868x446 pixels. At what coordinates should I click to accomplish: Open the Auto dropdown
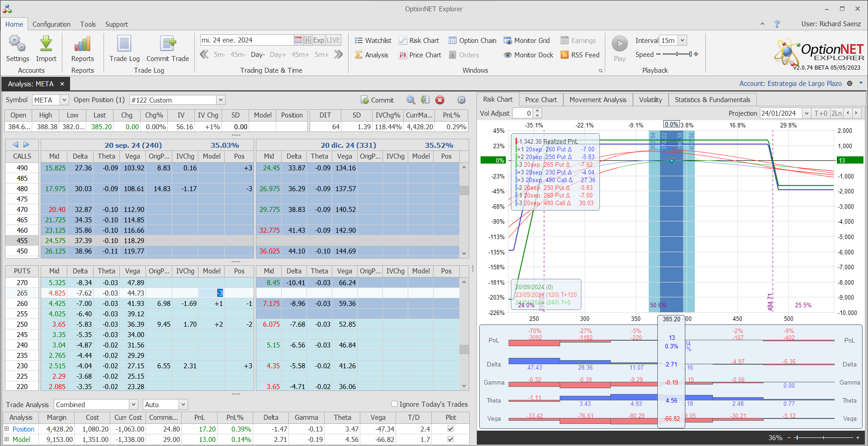[x=183, y=405]
